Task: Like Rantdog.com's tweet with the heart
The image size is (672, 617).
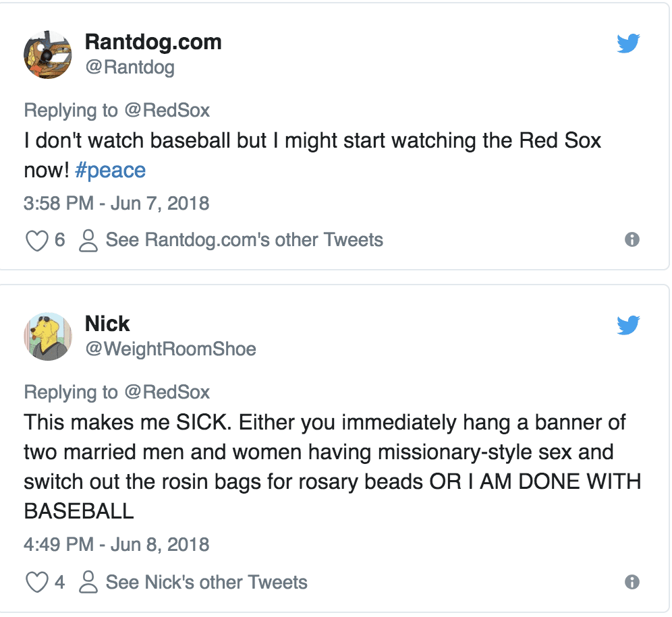Action: 36,241
